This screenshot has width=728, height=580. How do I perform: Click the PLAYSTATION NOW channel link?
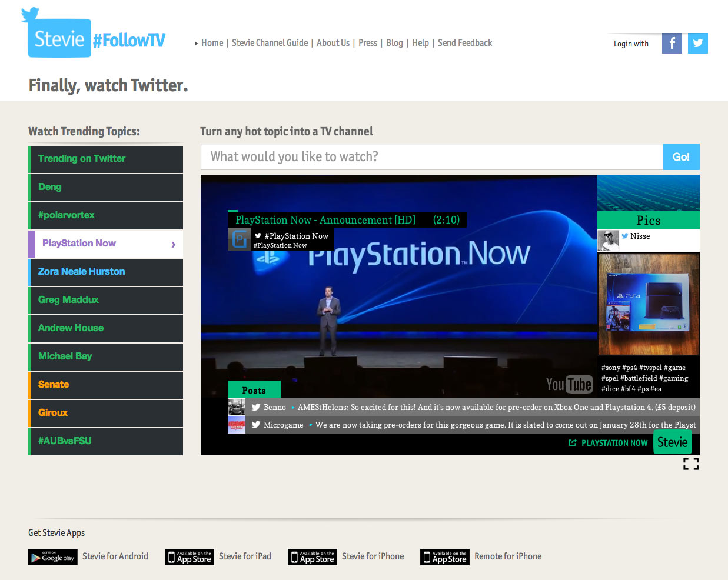point(614,443)
